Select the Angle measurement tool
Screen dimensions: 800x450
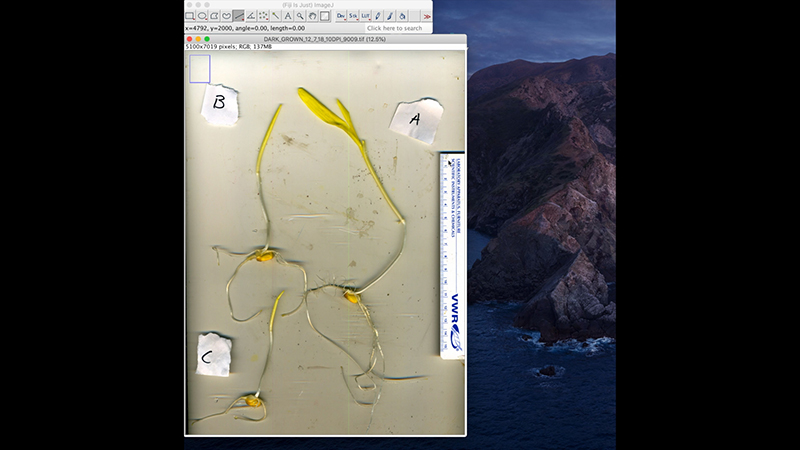[x=251, y=16]
